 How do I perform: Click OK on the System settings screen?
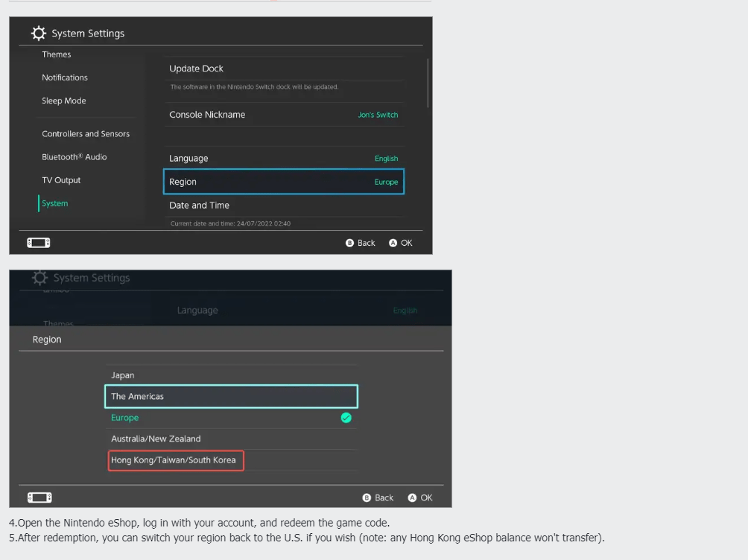(401, 243)
